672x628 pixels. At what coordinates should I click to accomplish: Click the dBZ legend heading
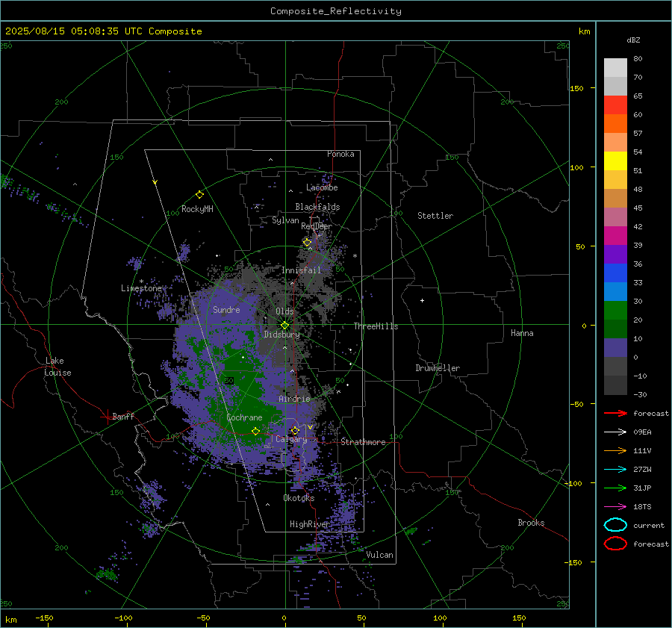633,40
